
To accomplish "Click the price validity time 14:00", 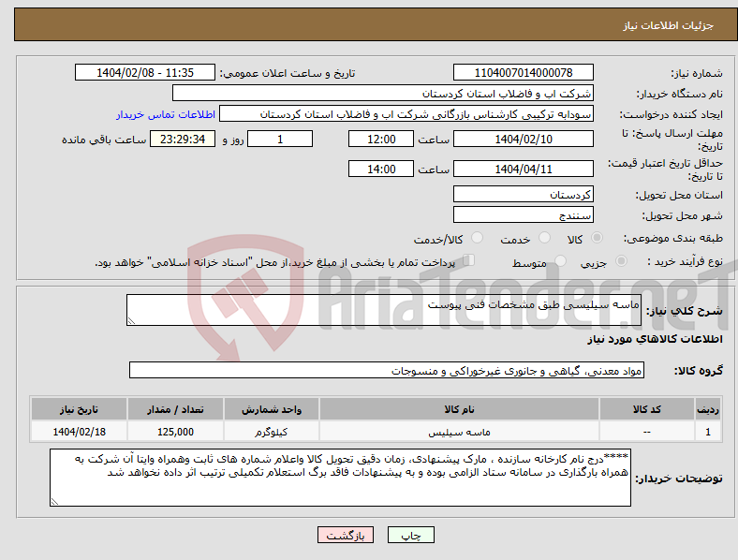I will (x=381, y=169).
